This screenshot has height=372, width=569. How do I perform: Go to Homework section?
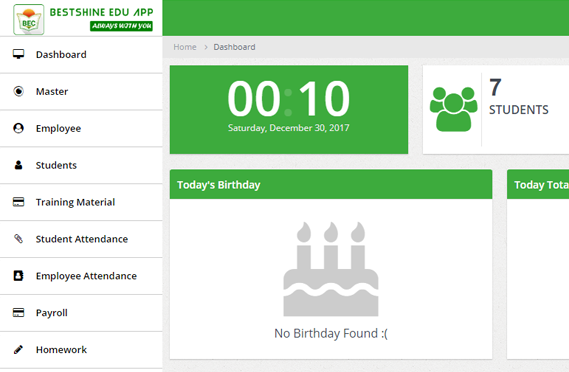pos(81,350)
